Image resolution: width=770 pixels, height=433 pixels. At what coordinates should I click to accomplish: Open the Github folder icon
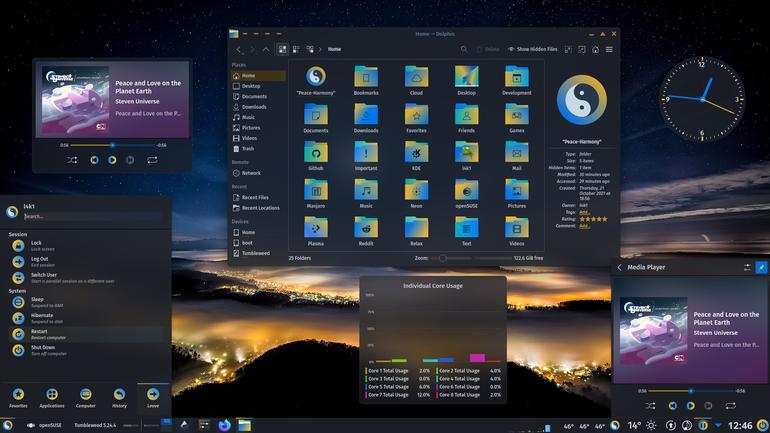point(316,156)
